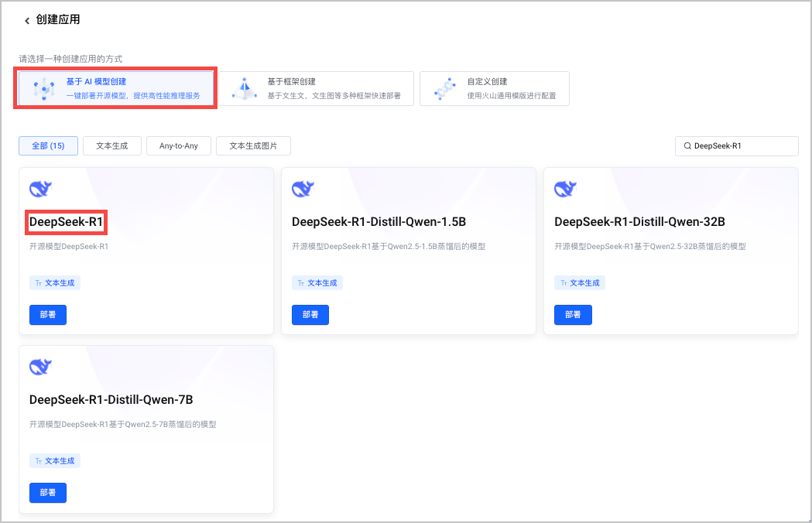The height and width of the screenshot is (523, 812).
Task: Click the DeepSeek-R1-Distill-Qwen-7B title
Action: coord(111,400)
